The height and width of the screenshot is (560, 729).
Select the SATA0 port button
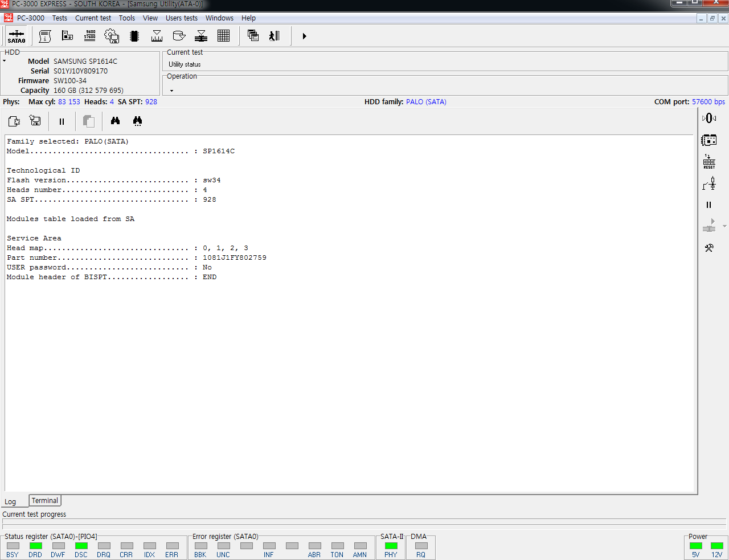click(17, 36)
